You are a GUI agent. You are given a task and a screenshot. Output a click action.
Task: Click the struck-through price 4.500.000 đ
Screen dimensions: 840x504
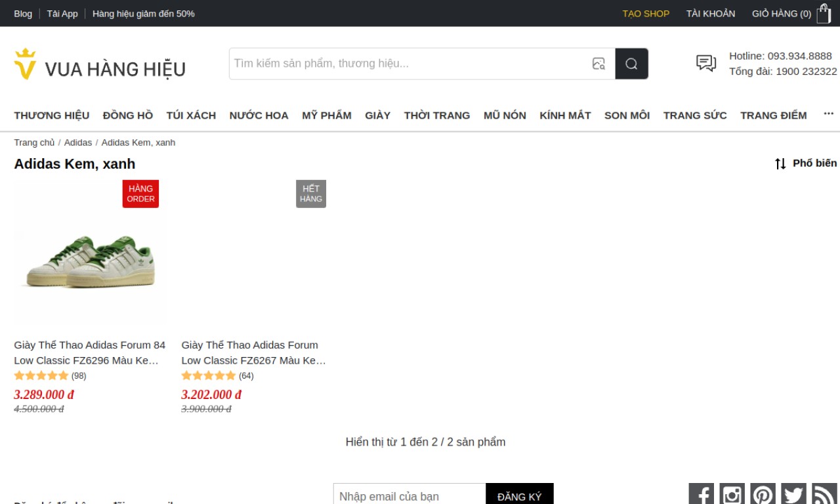(x=39, y=409)
